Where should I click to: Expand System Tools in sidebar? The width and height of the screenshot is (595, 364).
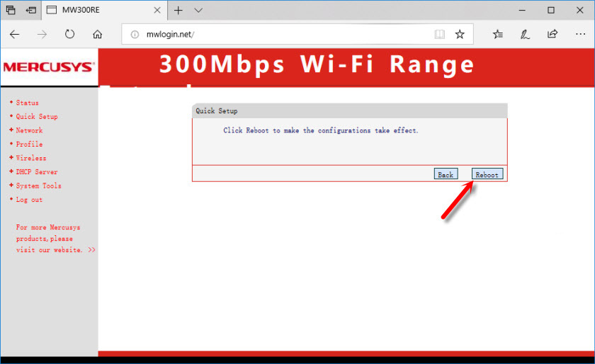click(38, 186)
